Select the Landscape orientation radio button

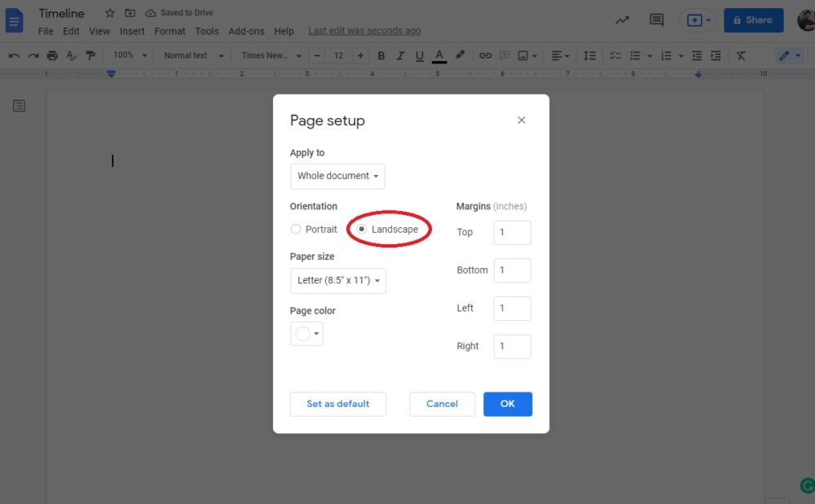361,229
